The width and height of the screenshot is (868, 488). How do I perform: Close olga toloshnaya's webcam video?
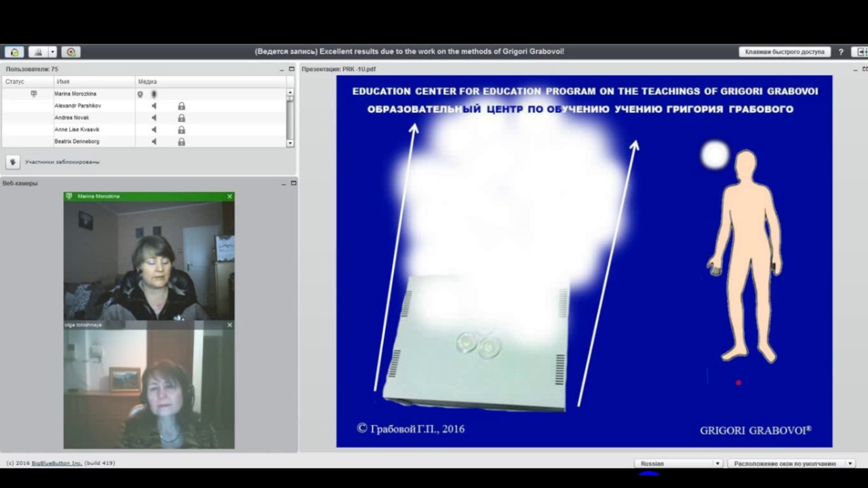point(230,325)
